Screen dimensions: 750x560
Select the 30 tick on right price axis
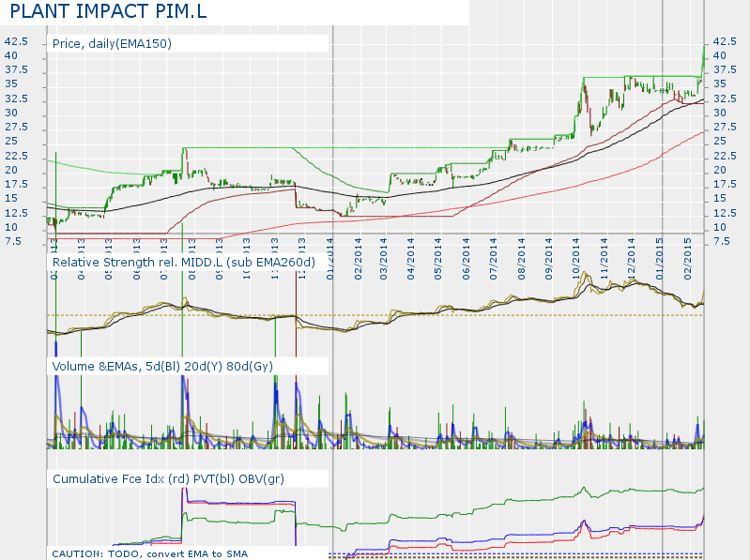[x=721, y=113]
